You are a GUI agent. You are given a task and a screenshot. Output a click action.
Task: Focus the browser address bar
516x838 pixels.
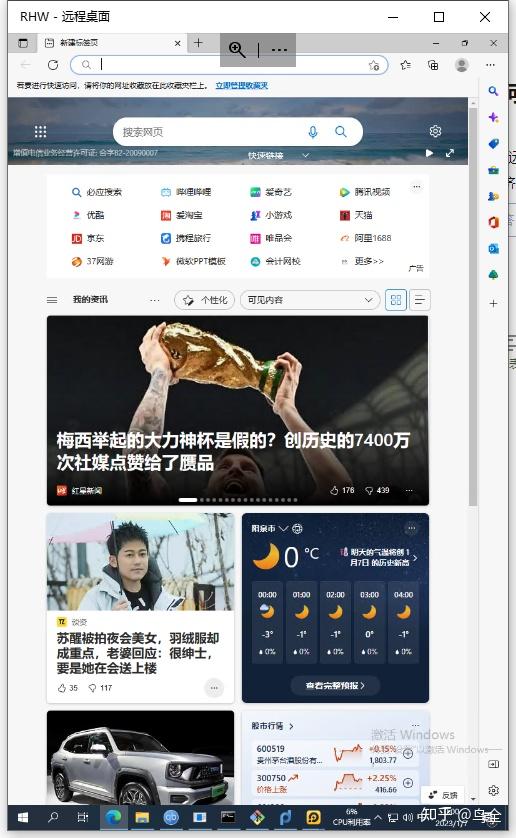229,65
